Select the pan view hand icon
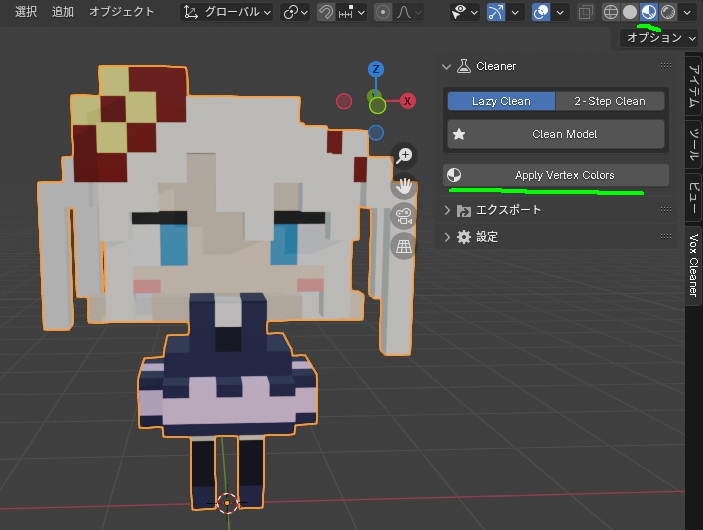Viewport: 703px width, 530px height. [x=404, y=186]
